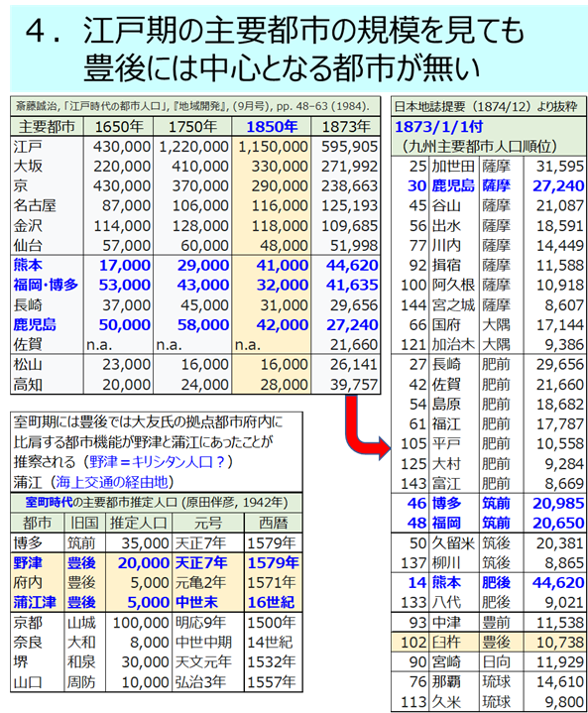Select the 福岡･博多 row label

46,286
